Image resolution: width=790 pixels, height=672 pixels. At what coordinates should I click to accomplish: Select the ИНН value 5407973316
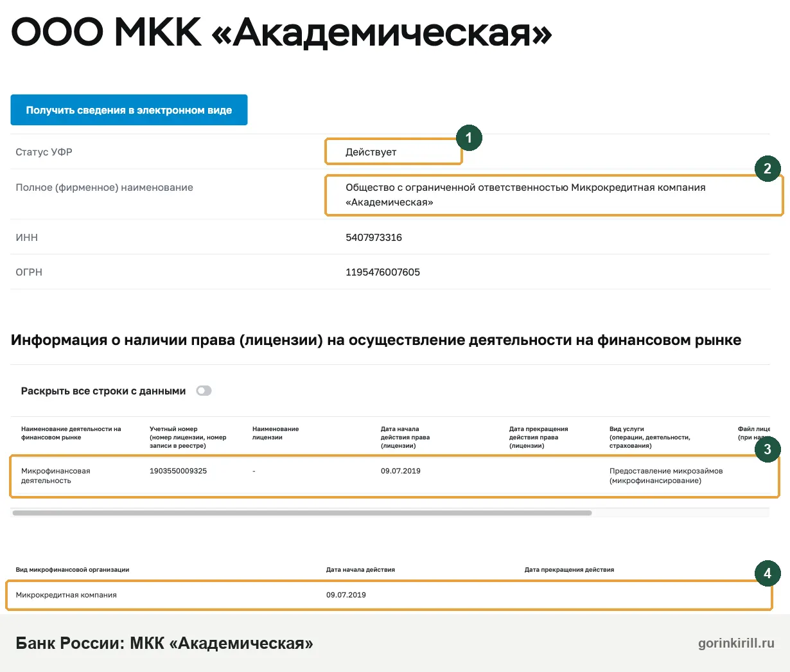(374, 237)
